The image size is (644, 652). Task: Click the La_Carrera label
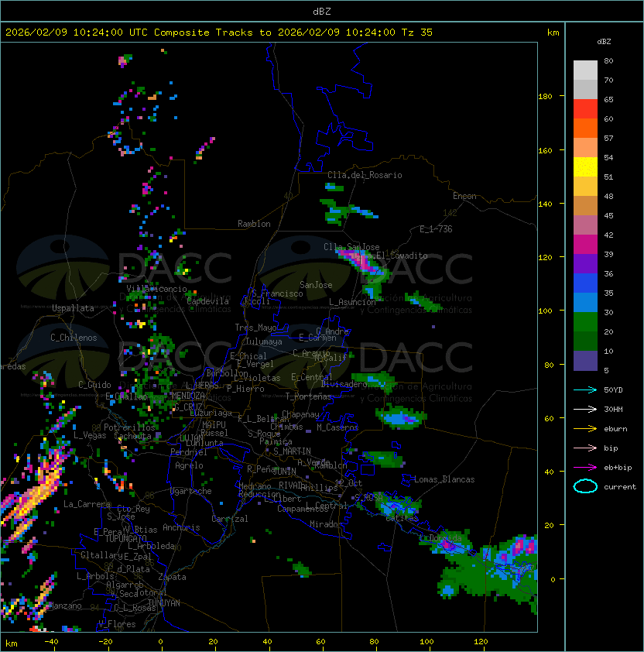87,504
